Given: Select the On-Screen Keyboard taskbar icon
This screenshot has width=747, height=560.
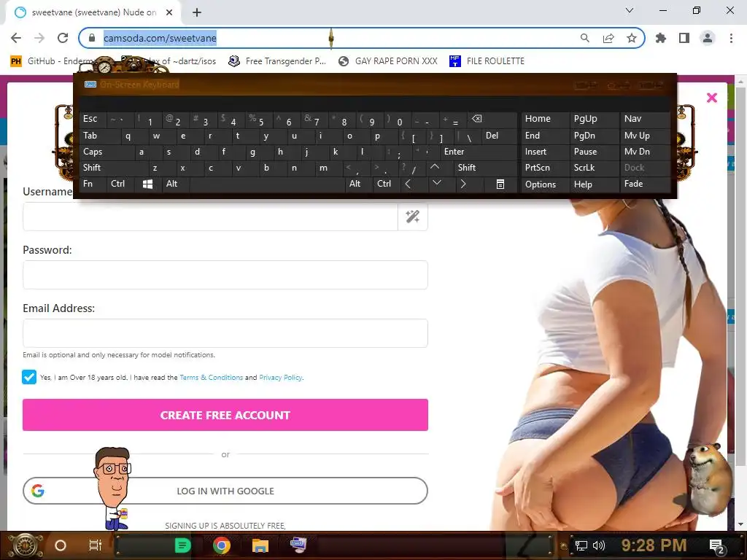Looking at the screenshot, I should pos(298,544).
